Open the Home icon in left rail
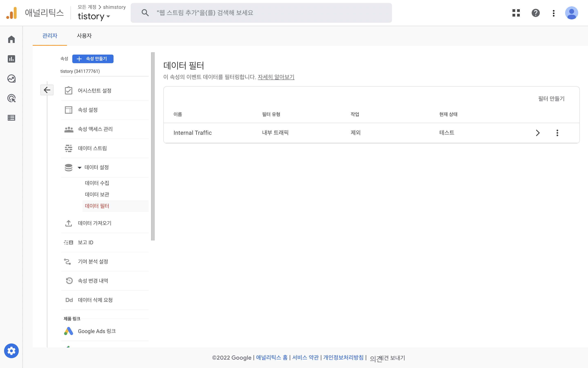 (11, 39)
